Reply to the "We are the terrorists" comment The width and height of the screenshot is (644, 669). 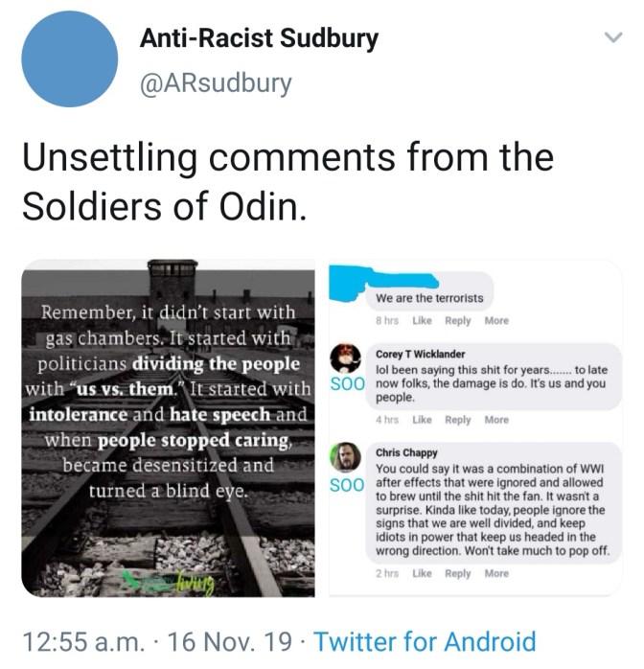coord(458,321)
